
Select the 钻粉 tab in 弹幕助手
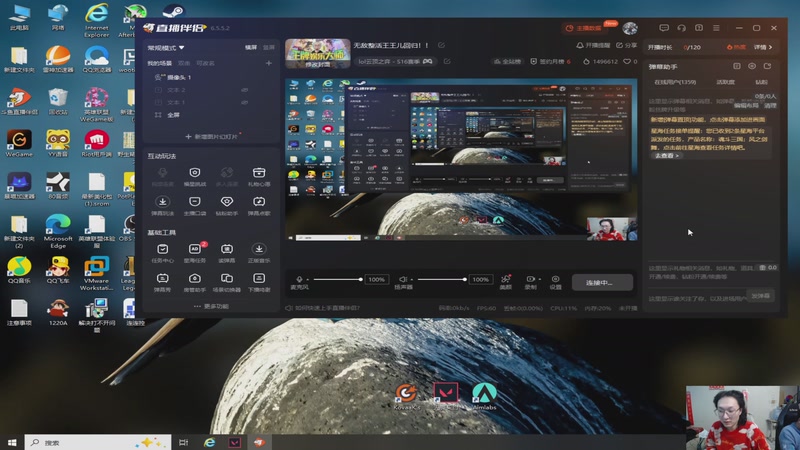pos(761,82)
